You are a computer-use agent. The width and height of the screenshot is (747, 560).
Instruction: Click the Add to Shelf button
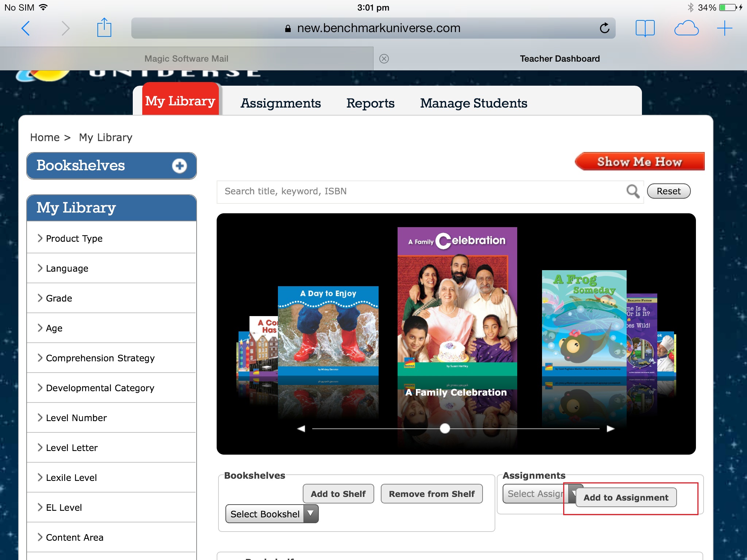click(x=338, y=494)
